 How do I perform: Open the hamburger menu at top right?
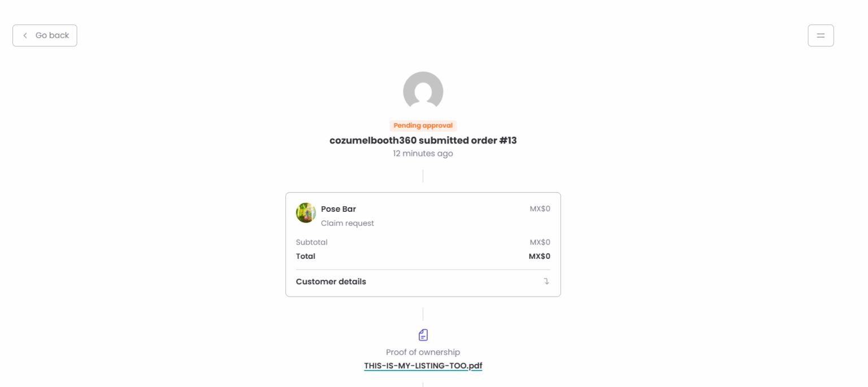821,36
